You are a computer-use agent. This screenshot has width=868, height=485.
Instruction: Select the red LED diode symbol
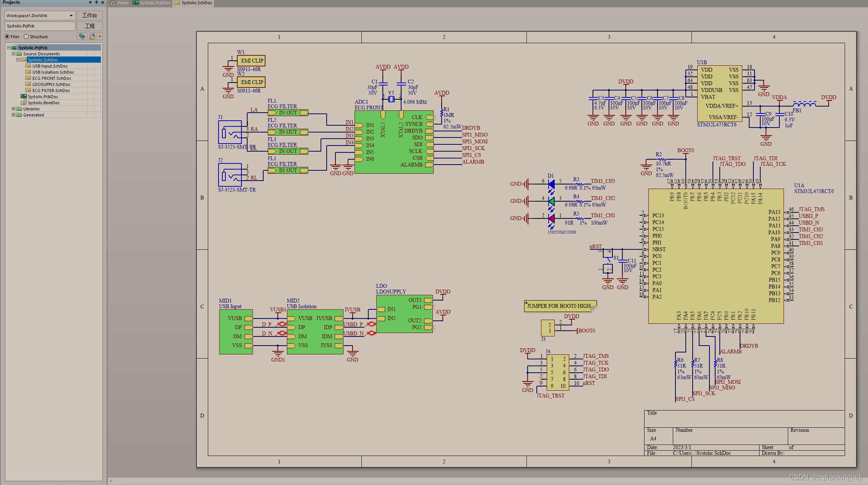[551, 218]
